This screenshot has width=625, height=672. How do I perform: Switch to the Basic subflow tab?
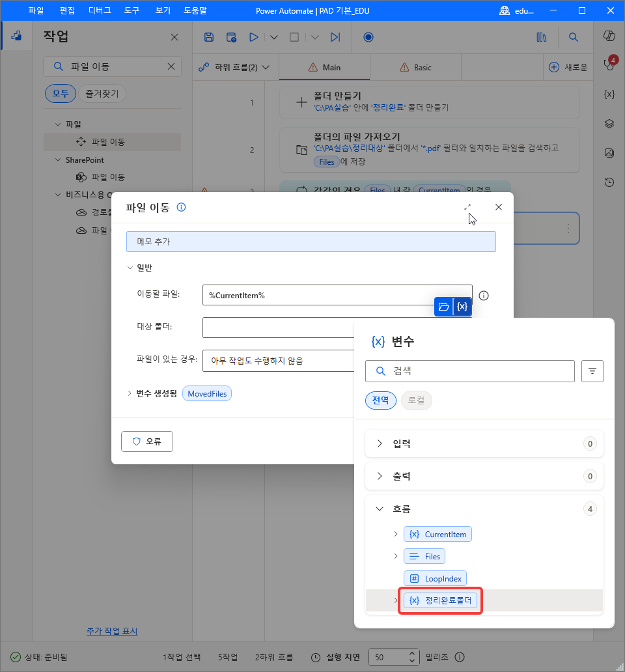point(415,67)
